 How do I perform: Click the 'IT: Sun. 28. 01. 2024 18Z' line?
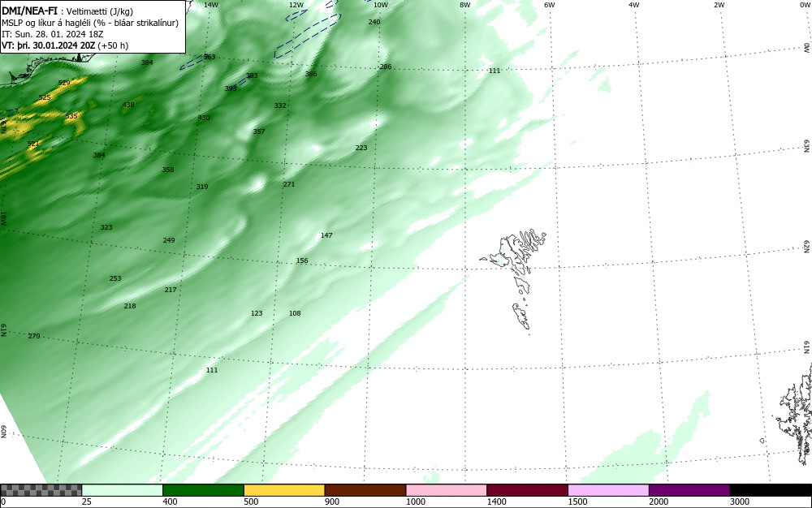point(52,34)
